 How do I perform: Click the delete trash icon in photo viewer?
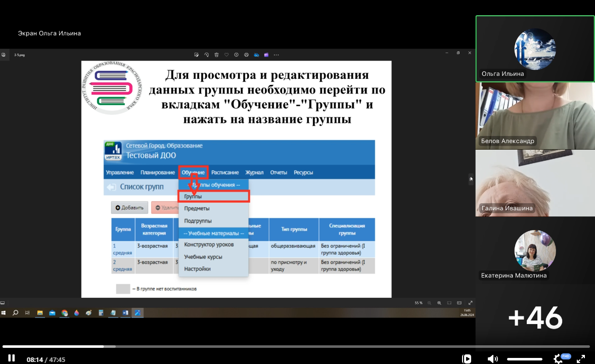pos(216,55)
